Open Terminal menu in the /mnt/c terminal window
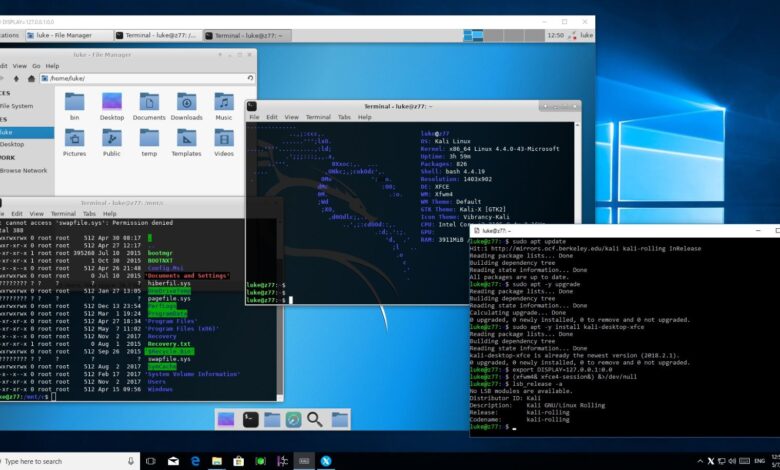 coord(63,213)
